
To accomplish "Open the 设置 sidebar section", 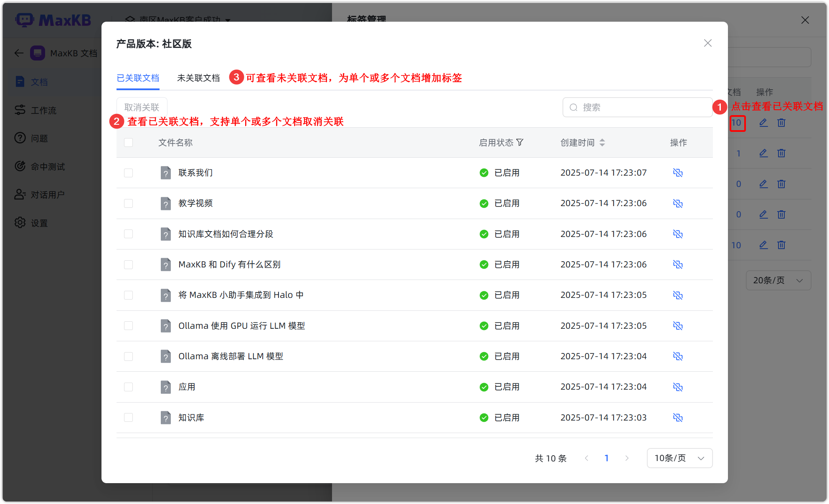I will click(39, 222).
